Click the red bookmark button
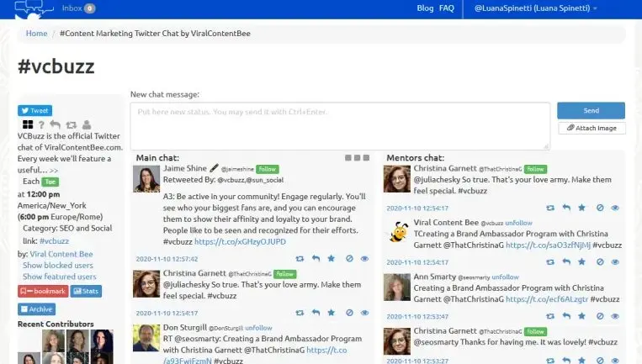Viewport: 642px width, 364px height. click(43, 292)
